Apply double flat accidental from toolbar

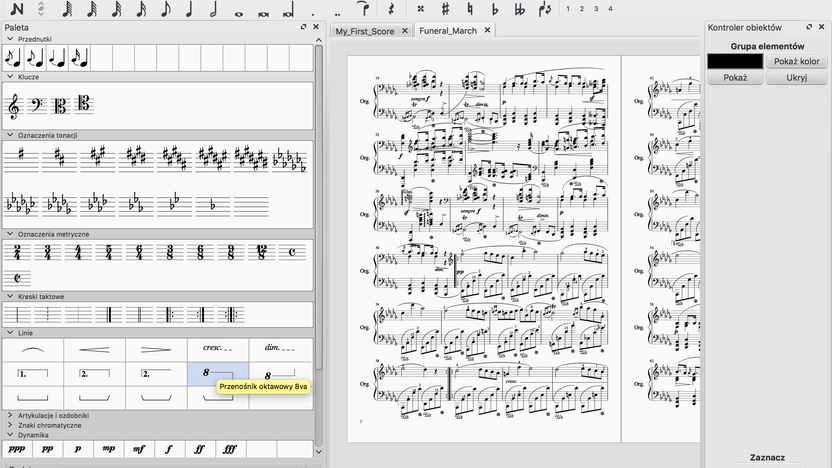point(519,9)
